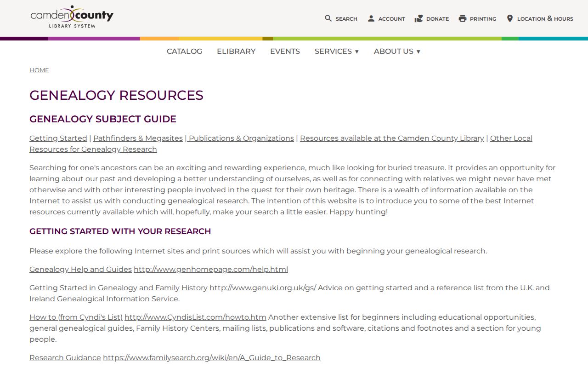This screenshot has width=588, height=368.
Task: Visit the genhomepage.com help URL
Action: click(x=211, y=270)
